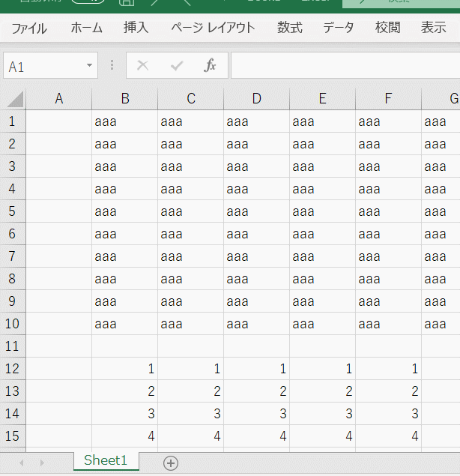Select row 5 header
The width and height of the screenshot is (460, 476).
click(x=13, y=211)
